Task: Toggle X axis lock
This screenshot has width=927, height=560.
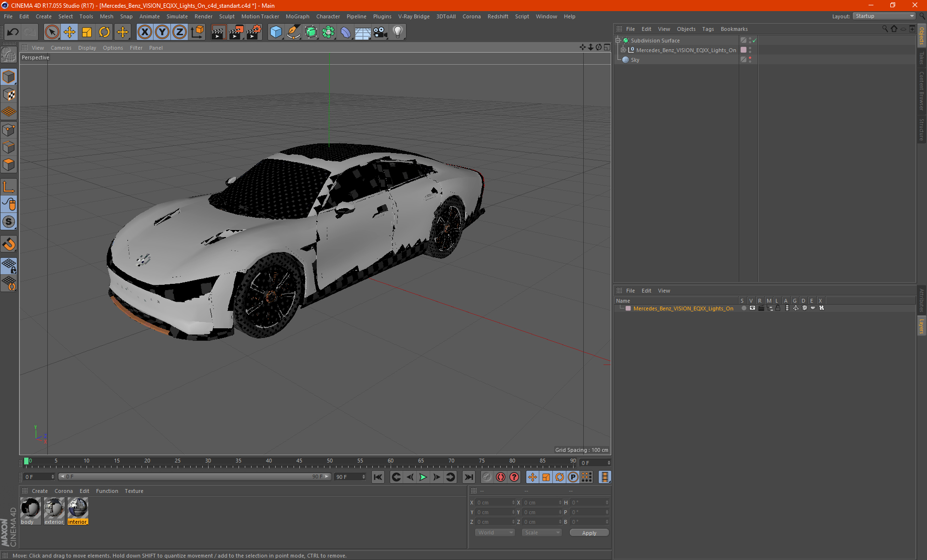Action: (144, 32)
